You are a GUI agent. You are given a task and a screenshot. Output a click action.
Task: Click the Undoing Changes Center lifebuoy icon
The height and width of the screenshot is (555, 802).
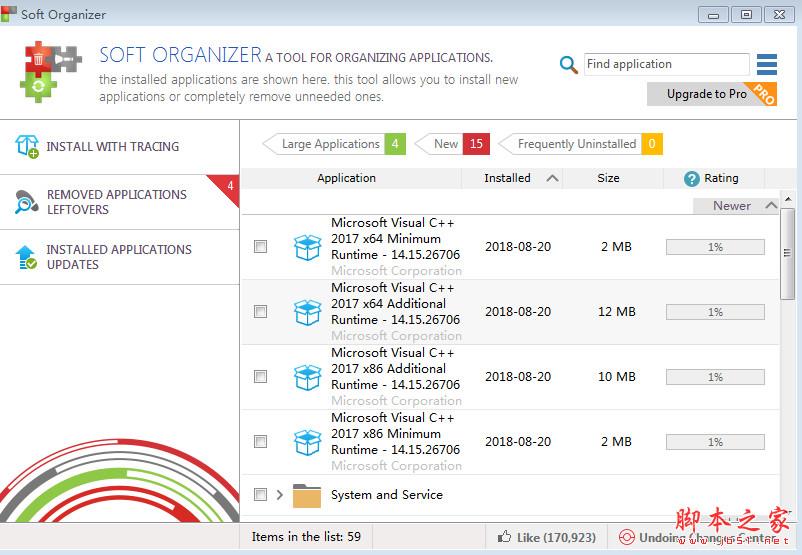click(627, 537)
